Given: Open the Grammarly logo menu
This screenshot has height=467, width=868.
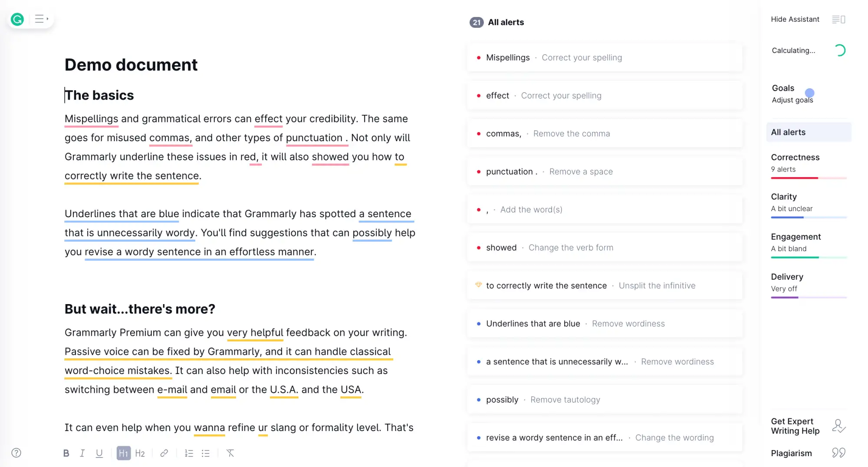Looking at the screenshot, I should pos(17,19).
